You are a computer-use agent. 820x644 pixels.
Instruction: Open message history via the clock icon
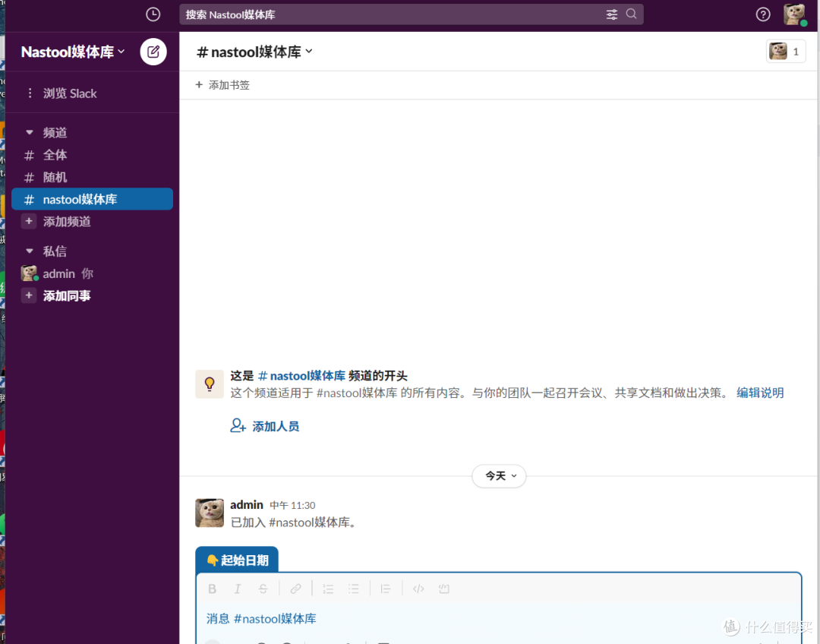153,14
